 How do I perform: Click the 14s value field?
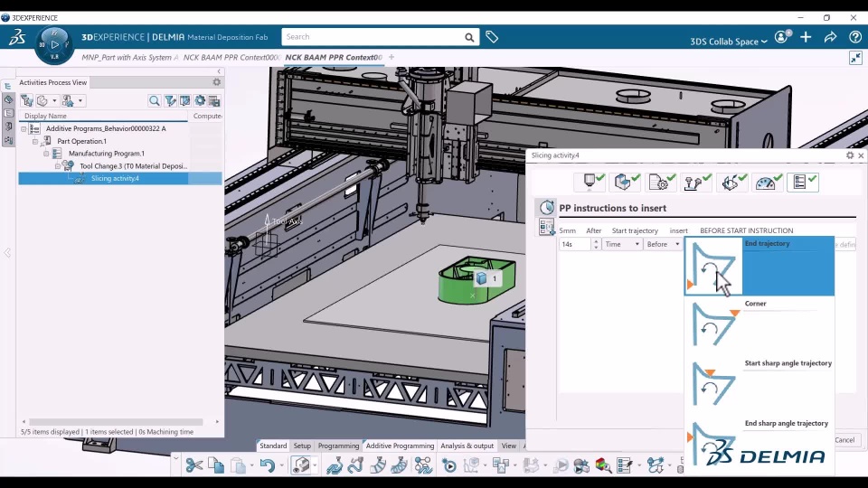[x=575, y=244]
